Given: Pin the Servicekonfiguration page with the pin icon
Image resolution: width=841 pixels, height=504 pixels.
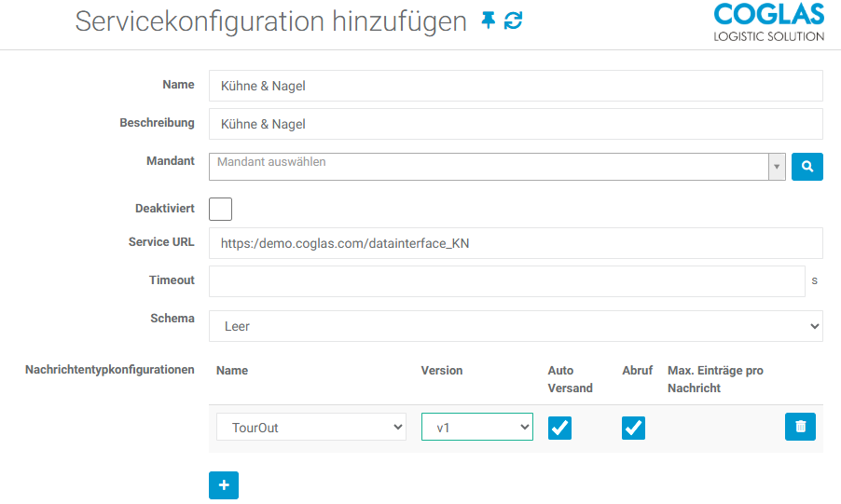Looking at the screenshot, I should pyautogui.click(x=488, y=20).
